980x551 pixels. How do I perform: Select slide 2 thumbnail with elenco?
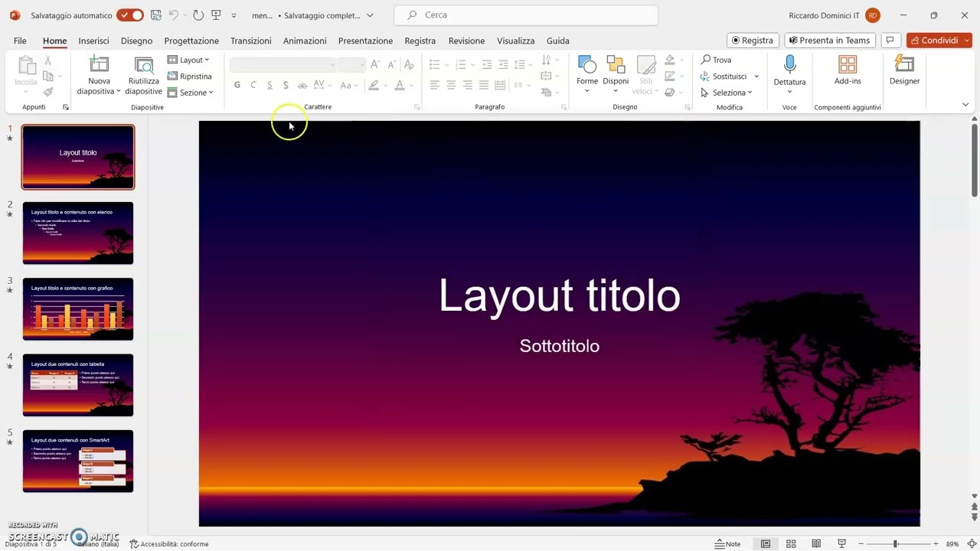pos(78,233)
